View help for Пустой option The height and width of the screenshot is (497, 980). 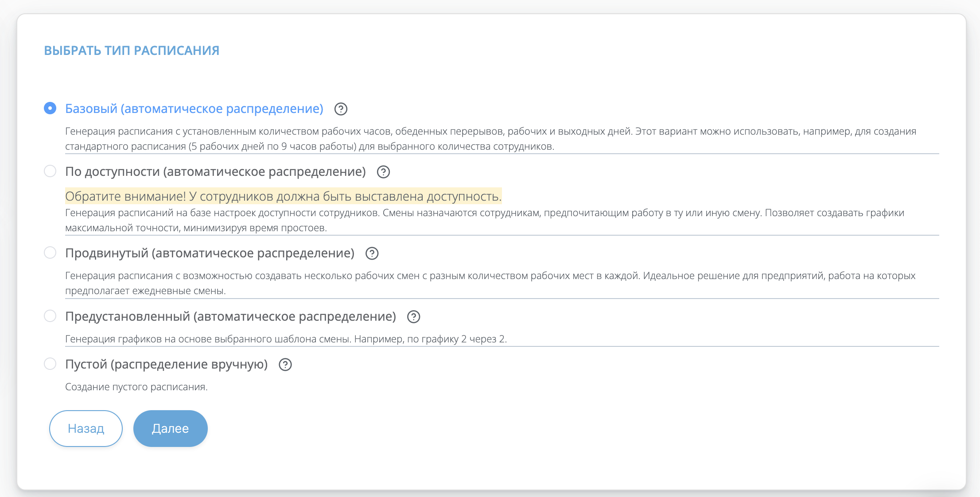pos(285,365)
